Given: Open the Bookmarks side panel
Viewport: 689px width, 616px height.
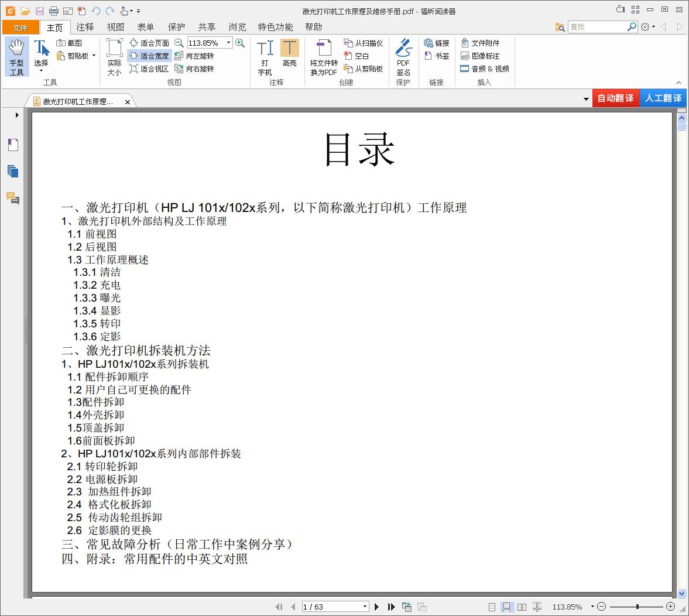Looking at the screenshot, I should [x=13, y=145].
